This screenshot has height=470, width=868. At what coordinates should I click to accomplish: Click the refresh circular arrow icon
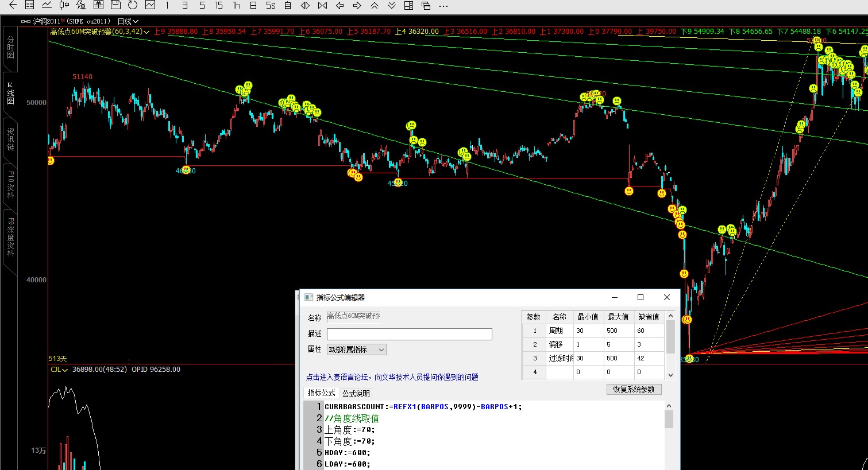point(133,5)
